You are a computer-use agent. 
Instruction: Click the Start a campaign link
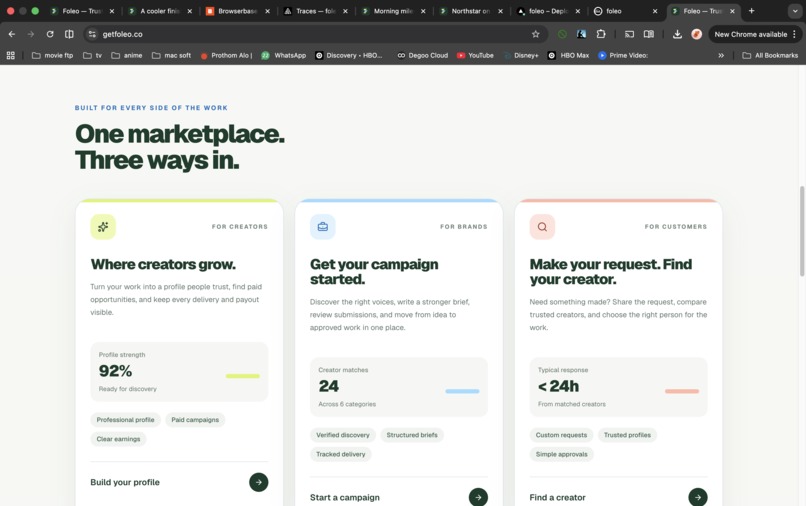pos(345,497)
